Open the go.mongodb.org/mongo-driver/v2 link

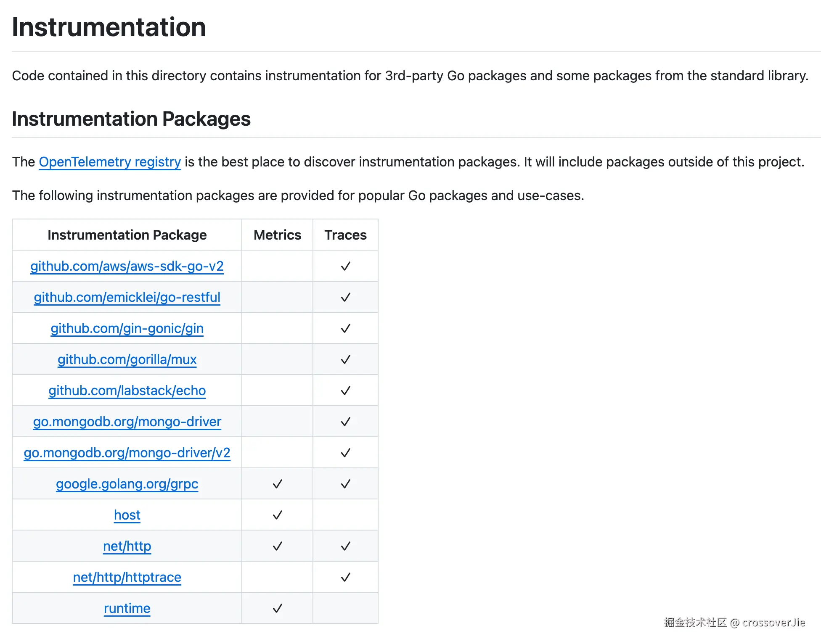click(x=127, y=453)
